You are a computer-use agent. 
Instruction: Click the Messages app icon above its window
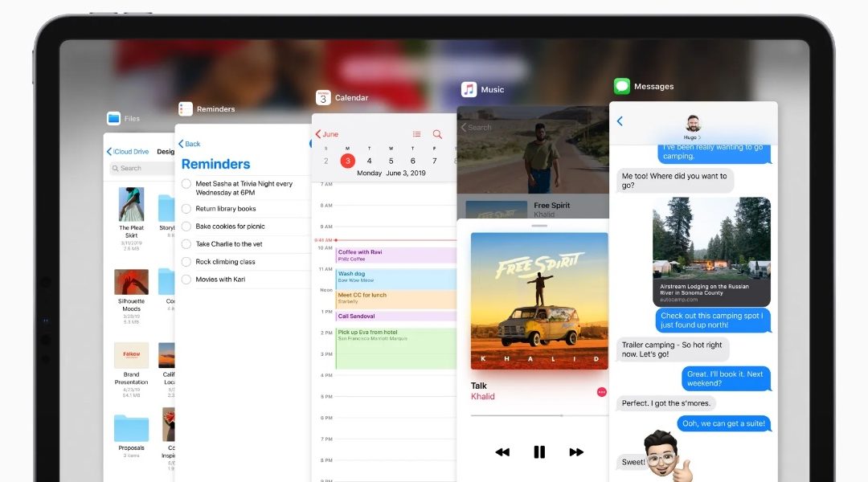click(620, 85)
